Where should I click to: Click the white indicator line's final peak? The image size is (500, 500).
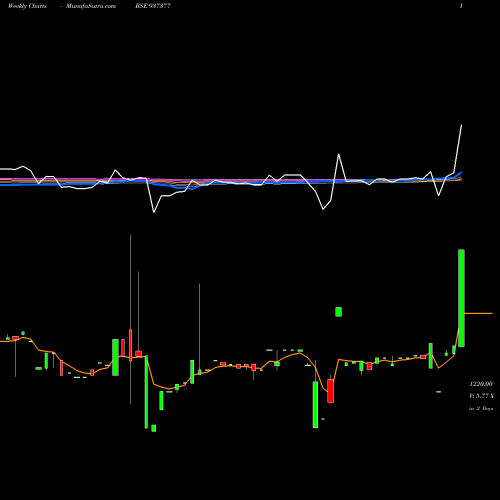461,126
